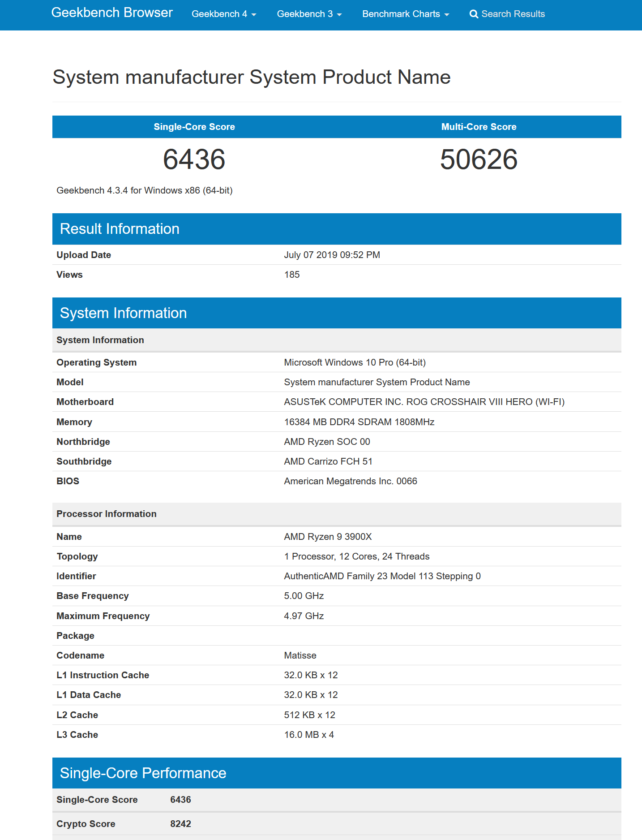Click the Result Information section header
Image resolution: width=642 pixels, height=840 pixels.
120,229
